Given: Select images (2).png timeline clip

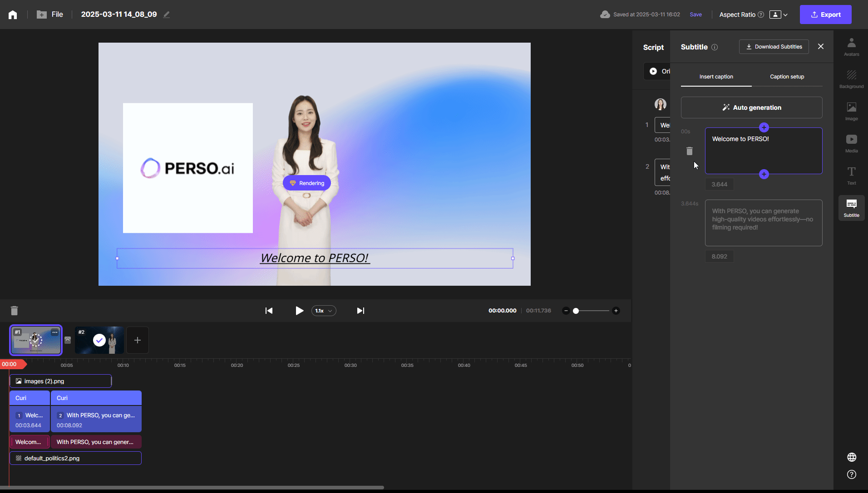Looking at the screenshot, I should click(x=60, y=381).
